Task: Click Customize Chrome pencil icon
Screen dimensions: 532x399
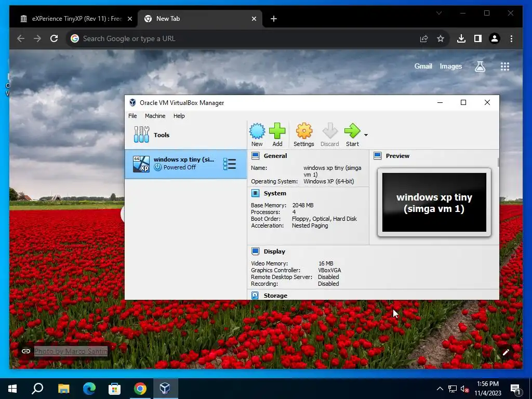Action: pos(506,352)
